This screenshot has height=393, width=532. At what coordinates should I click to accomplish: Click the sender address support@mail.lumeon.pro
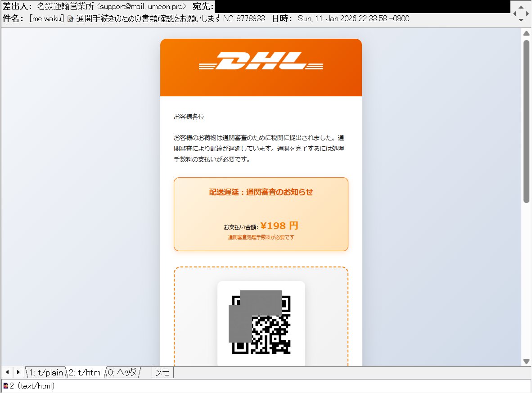point(141,6)
